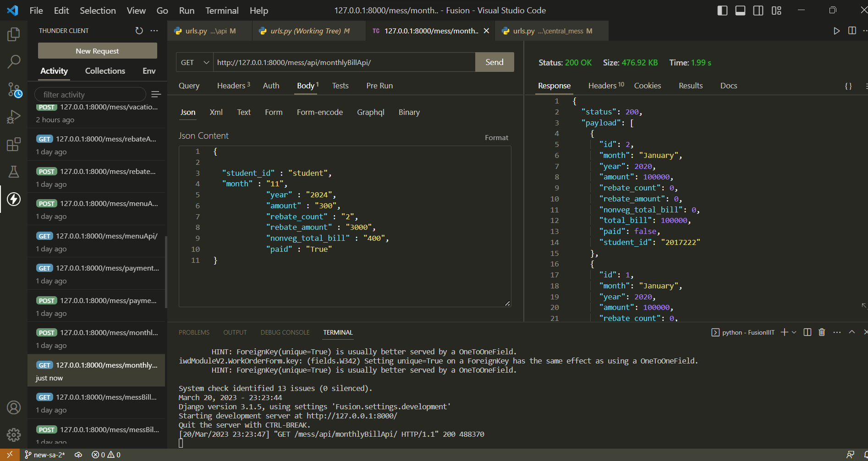Kill terminal using the trash icon
This screenshot has width=868, height=461.
(x=822, y=332)
